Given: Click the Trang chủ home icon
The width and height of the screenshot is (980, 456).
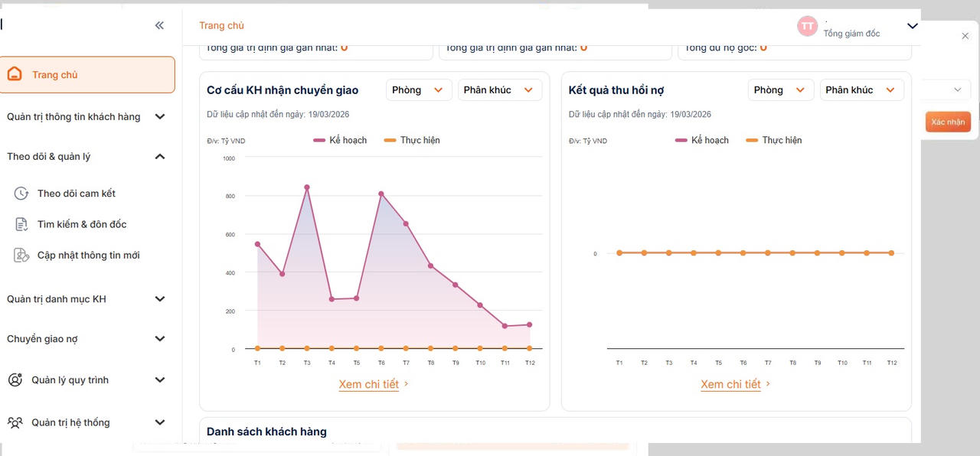Looking at the screenshot, I should point(15,74).
